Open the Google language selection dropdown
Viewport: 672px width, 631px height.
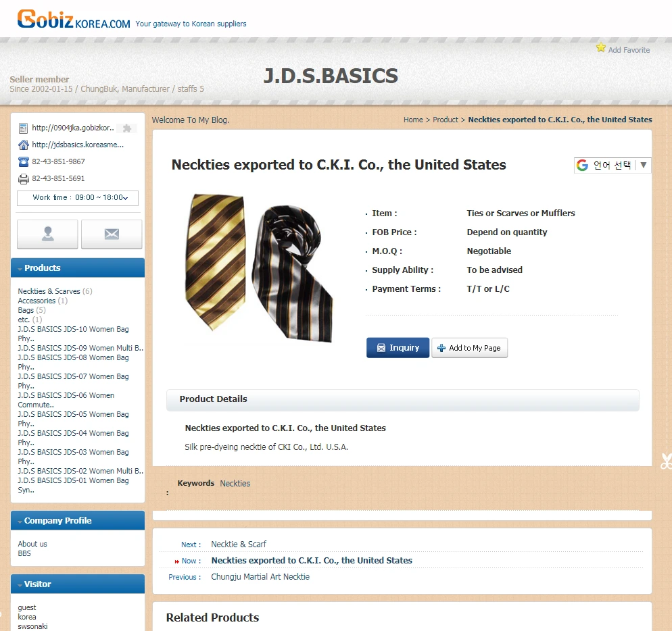613,166
